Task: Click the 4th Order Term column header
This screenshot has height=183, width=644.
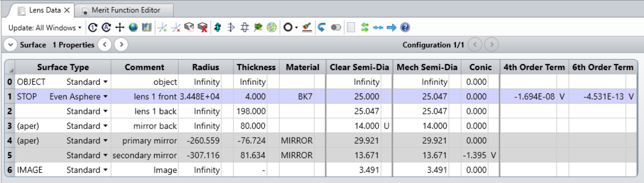Action: point(534,67)
